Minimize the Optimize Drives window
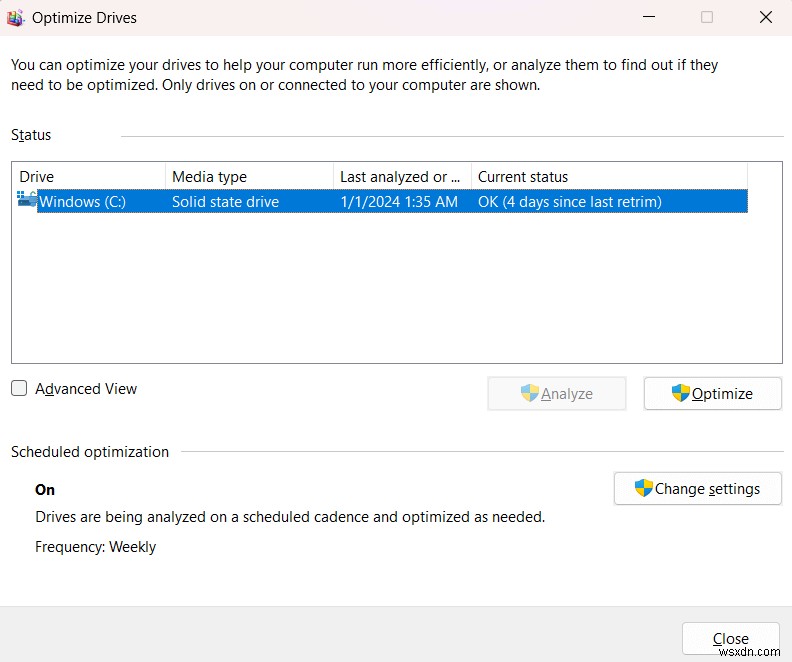Image resolution: width=792 pixels, height=662 pixels. coord(649,17)
